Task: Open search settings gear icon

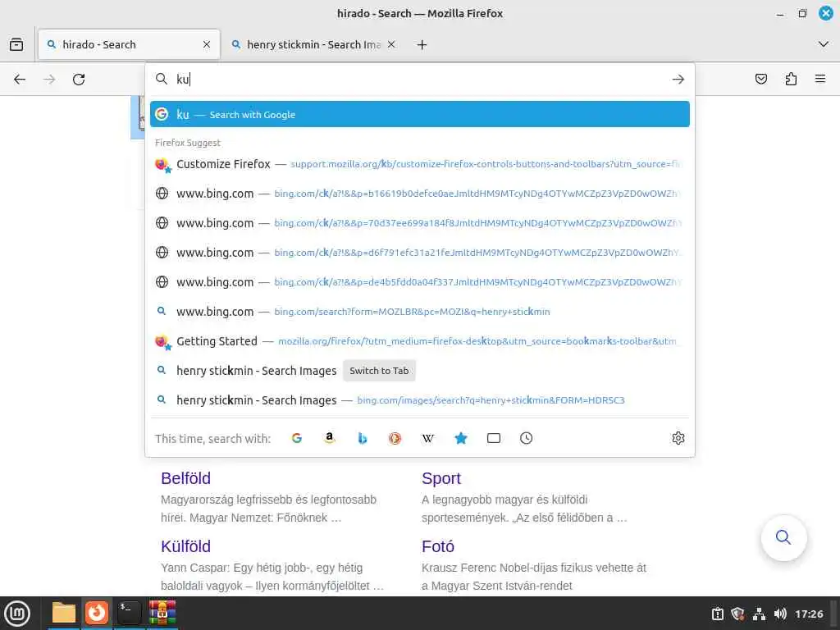Action: click(678, 438)
